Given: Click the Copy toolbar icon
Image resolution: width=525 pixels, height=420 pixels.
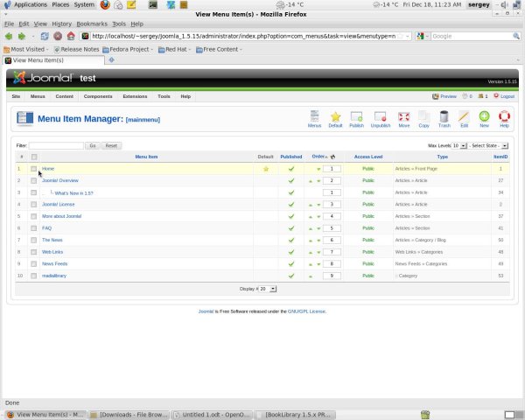Looking at the screenshot, I should click(x=423, y=119).
